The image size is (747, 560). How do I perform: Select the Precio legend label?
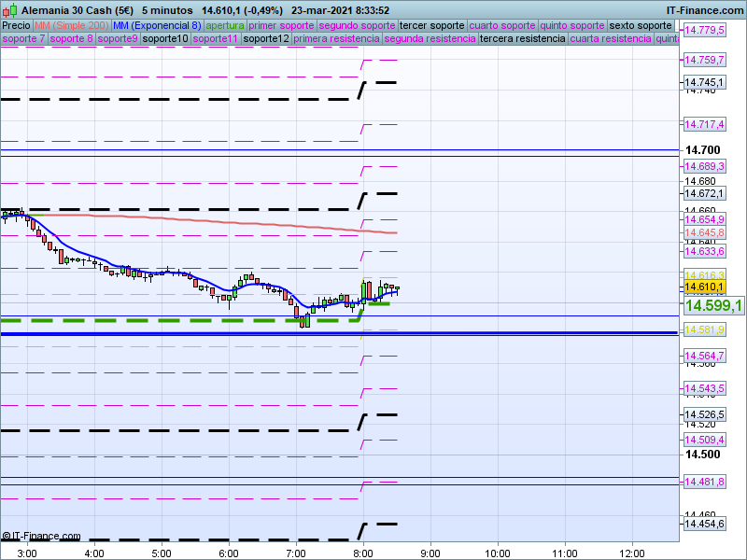click(16, 25)
